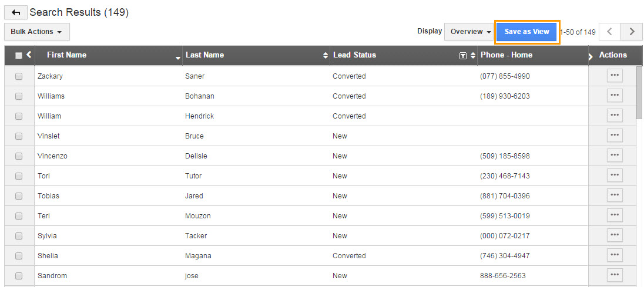
Task: Open the Bulk Actions dropdown
Action: pyautogui.click(x=37, y=32)
